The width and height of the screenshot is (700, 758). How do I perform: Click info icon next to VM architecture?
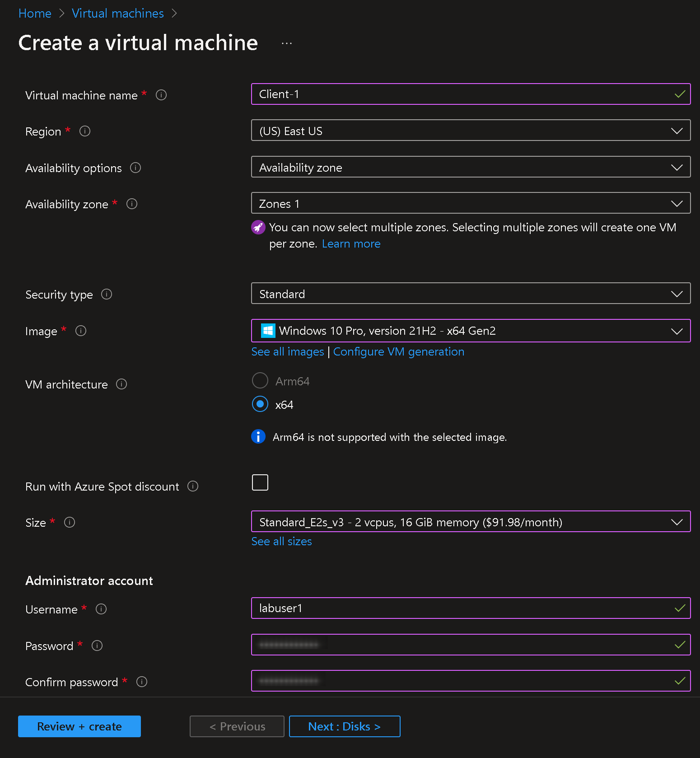click(x=121, y=384)
